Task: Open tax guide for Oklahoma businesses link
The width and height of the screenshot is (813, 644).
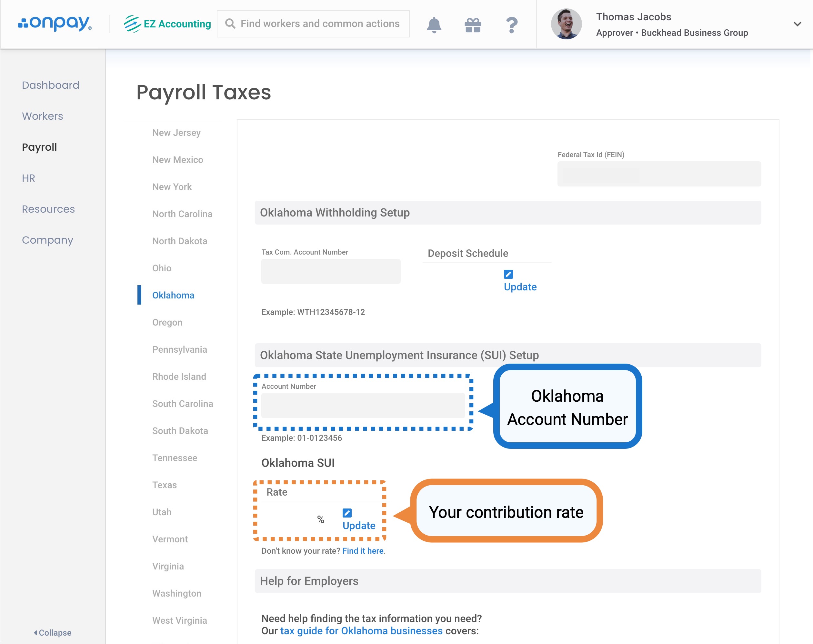Action: point(361,631)
